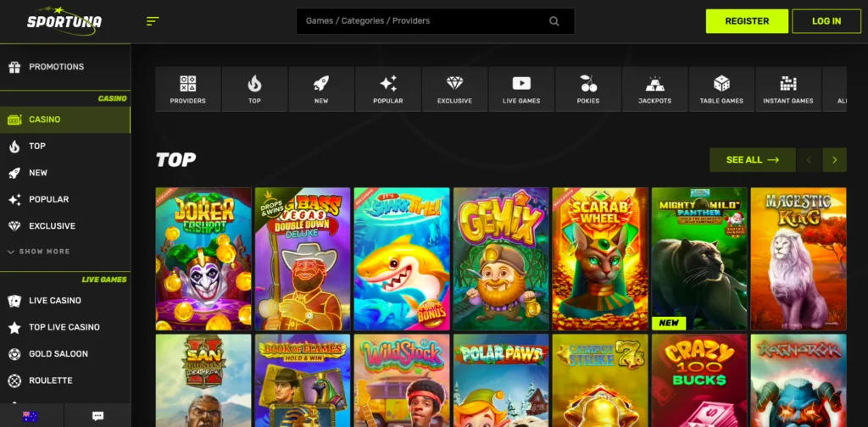Screen dimensions: 868x427
Task: Open the Table Games dice tile
Action: [x=721, y=89]
